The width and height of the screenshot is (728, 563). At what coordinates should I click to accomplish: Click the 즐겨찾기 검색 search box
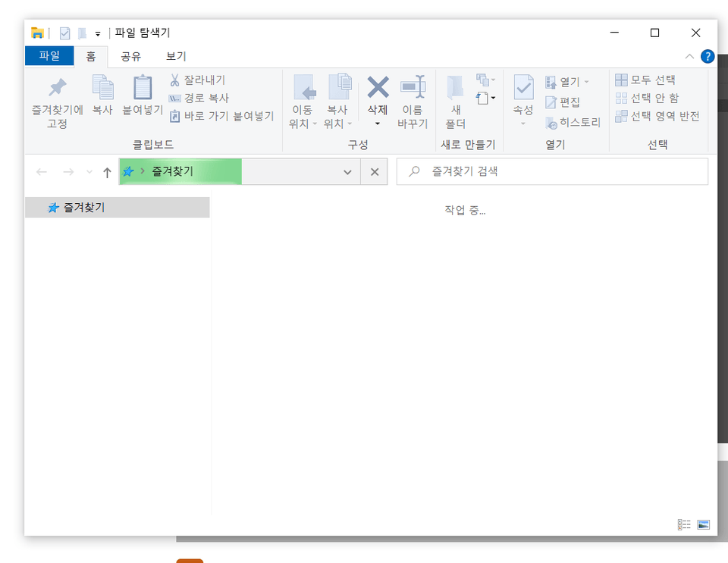coord(553,171)
